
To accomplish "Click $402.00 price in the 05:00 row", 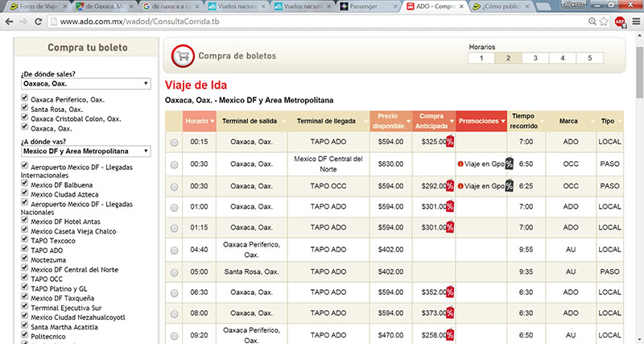I will [x=390, y=271].
